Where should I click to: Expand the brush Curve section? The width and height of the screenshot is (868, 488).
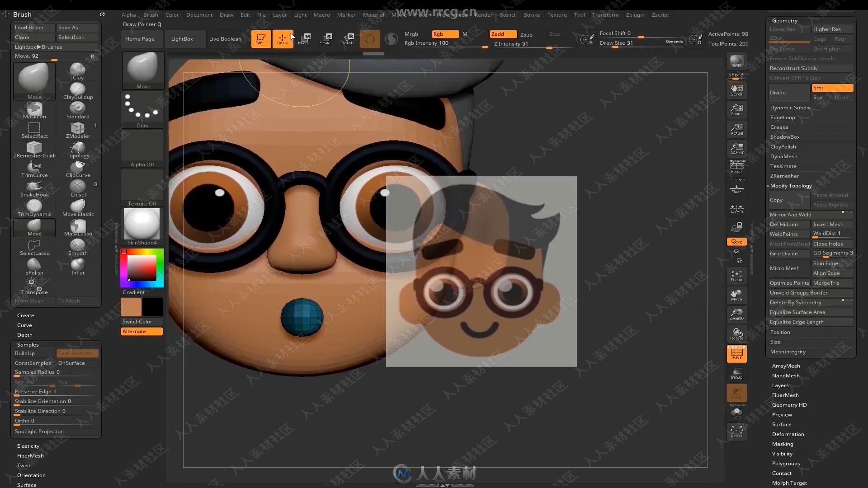24,325
